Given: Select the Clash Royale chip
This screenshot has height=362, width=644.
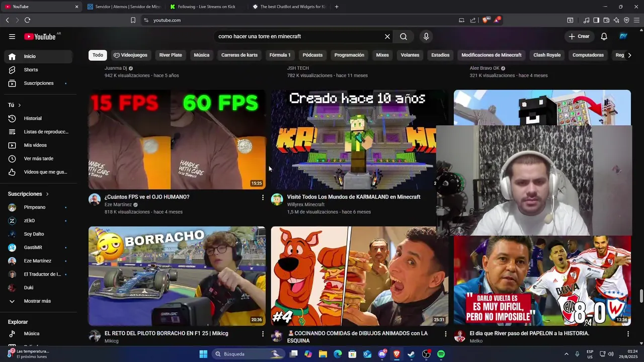Looking at the screenshot, I should [x=547, y=55].
